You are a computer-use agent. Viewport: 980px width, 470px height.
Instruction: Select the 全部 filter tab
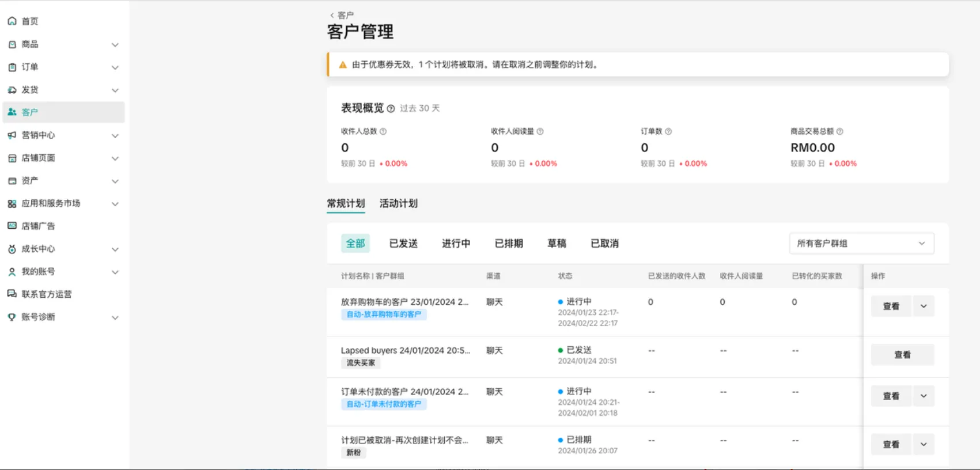tap(355, 244)
